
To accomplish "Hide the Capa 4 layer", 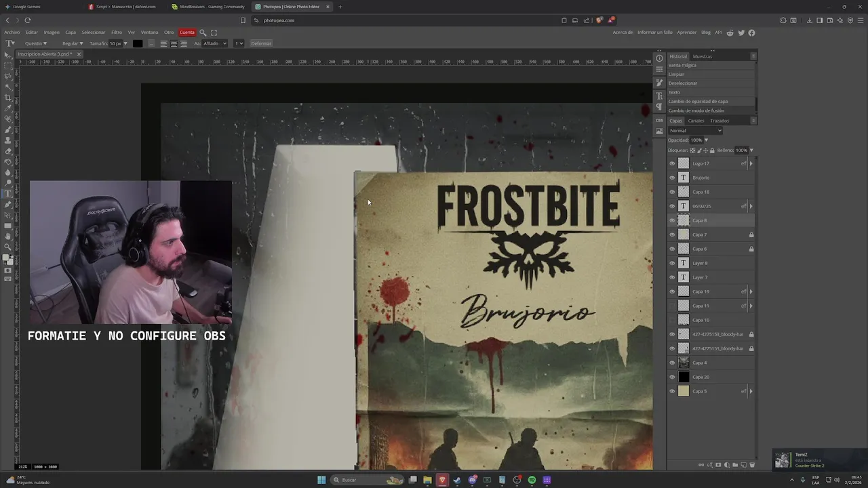I will (672, 363).
